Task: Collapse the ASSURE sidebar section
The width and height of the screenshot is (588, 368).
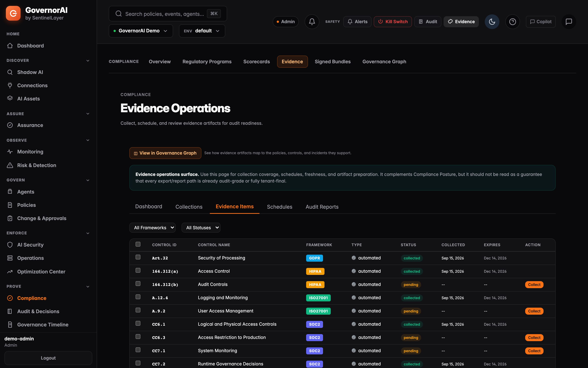Action: click(x=88, y=114)
